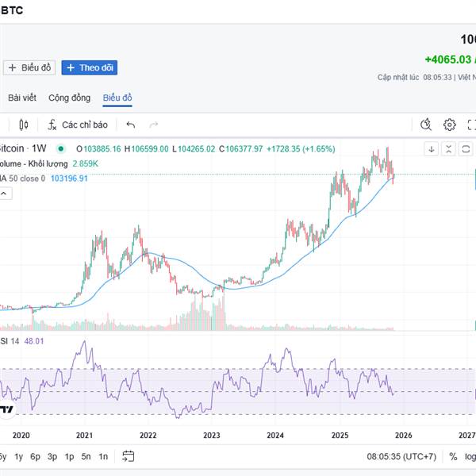Toggle logarithmic scale

coord(470,456)
